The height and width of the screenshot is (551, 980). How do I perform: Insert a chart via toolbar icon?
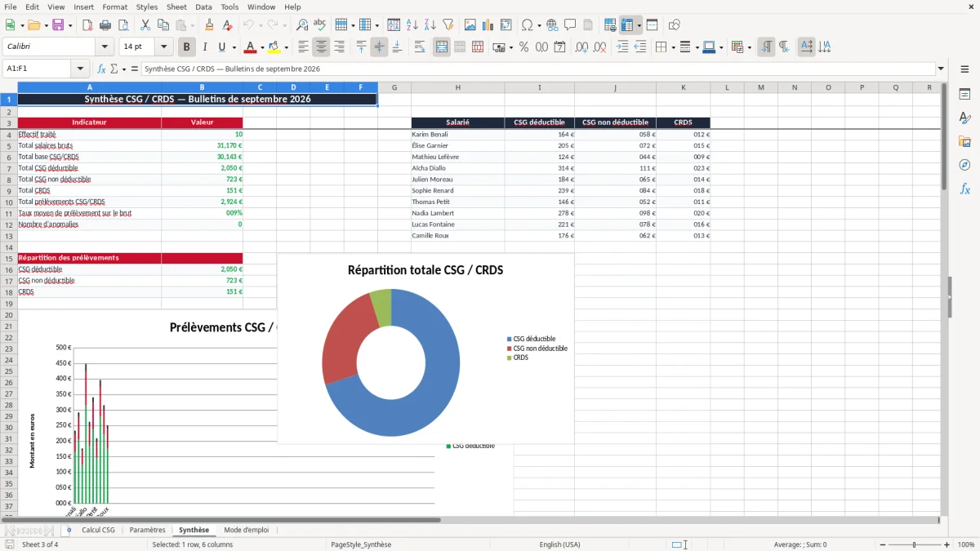[x=488, y=25]
